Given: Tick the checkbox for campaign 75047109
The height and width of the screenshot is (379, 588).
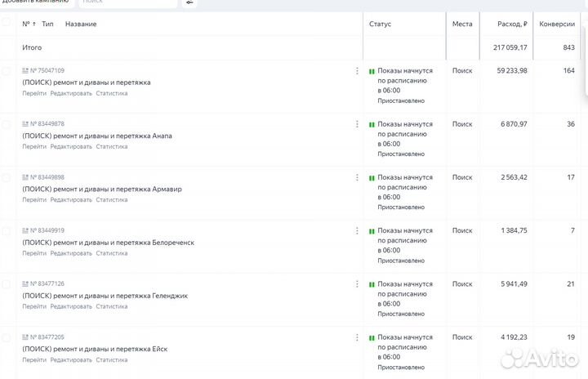Looking at the screenshot, I should (7, 71).
